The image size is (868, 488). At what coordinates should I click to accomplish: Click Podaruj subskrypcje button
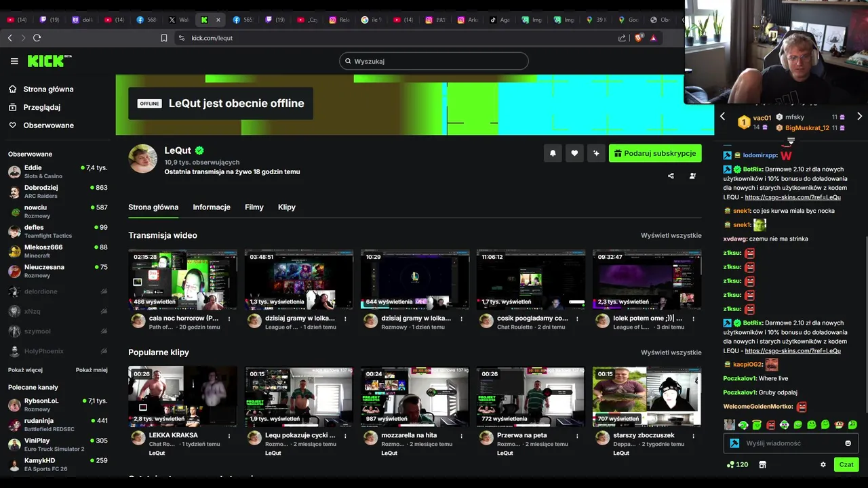tap(655, 153)
